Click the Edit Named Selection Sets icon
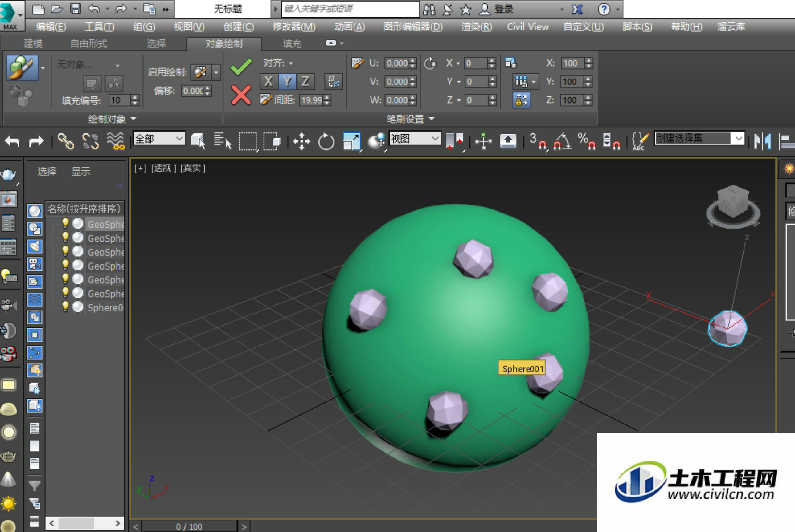The image size is (795, 532). pyautogui.click(x=640, y=141)
